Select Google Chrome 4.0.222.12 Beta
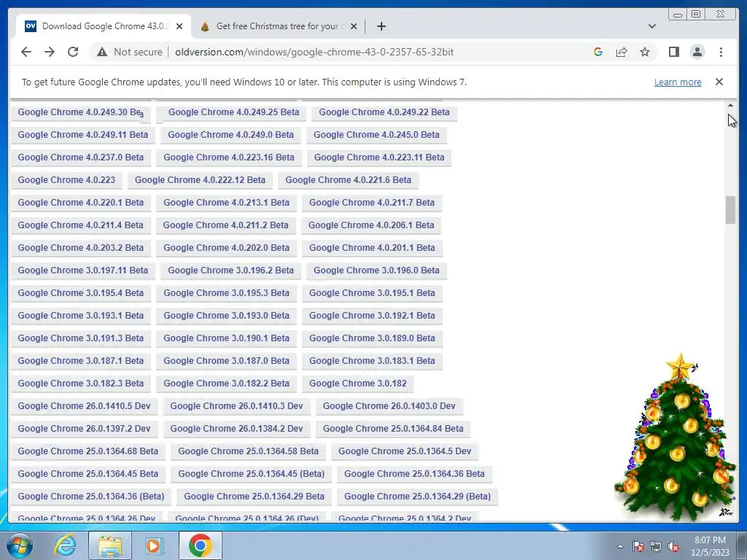747x560 pixels. 200,180
